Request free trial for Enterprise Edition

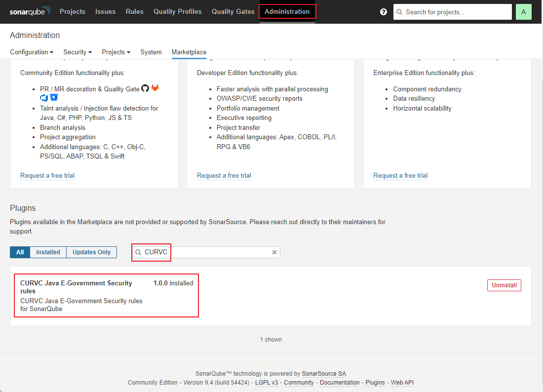[224, 176]
